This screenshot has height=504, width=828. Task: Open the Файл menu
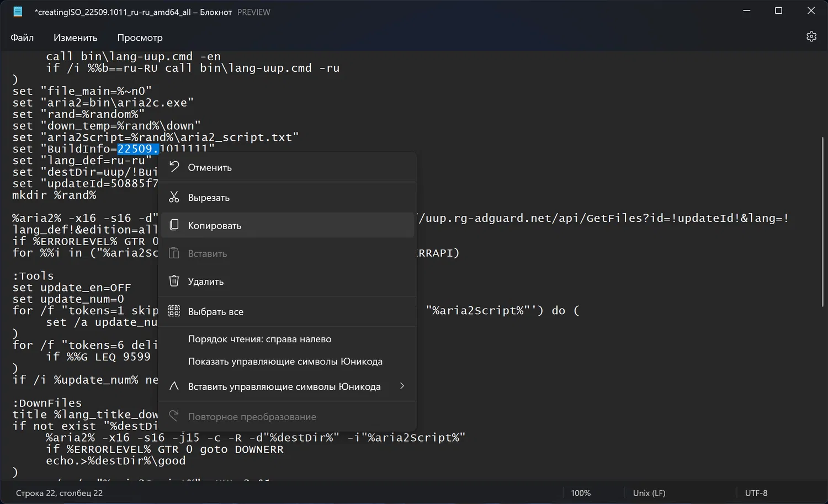point(22,38)
